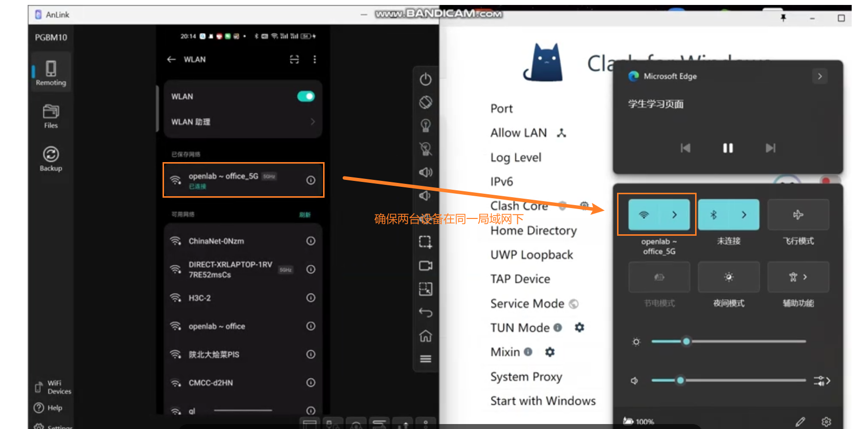Open the Remoting section in AnLink

coord(51,72)
